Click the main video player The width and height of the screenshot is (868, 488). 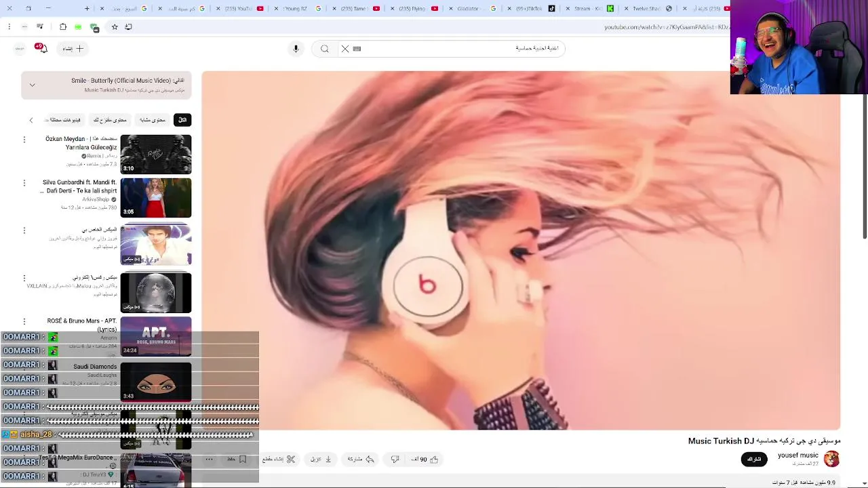coord(521,250)
